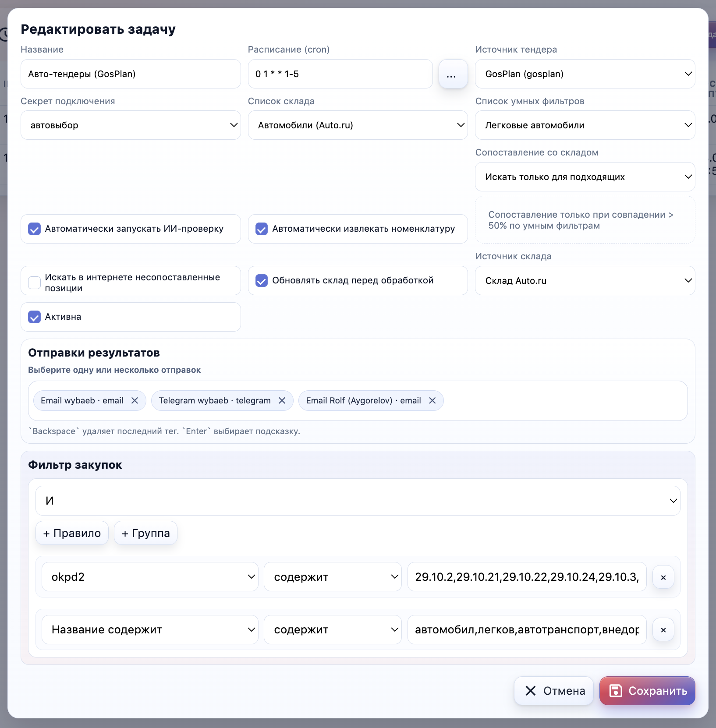Screen dimensions: 716x728
Task: Enable internet search for unmatched positions
Action: pyautogui.click(x=35, y=283)
